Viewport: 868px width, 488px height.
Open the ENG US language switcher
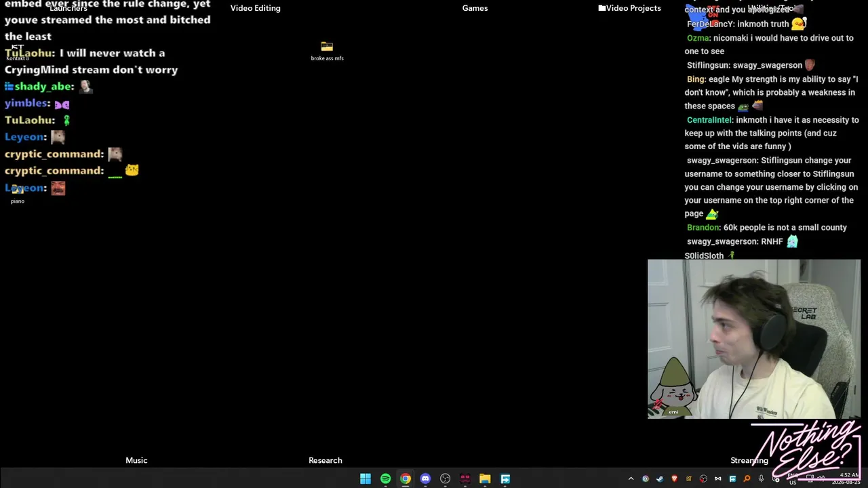tap(793, 479)
